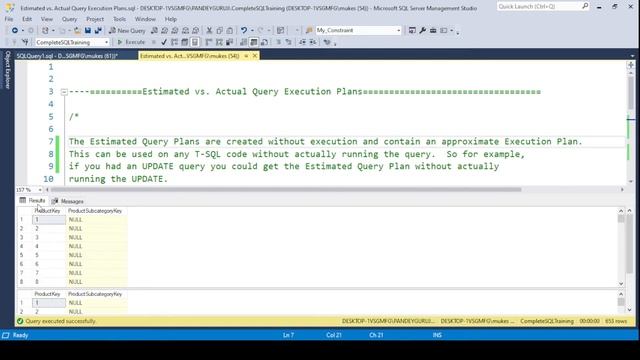This screenshot has height=360, width=640.
Task: Click the Uncomment selected lines icon
Action: click(289, 42)
